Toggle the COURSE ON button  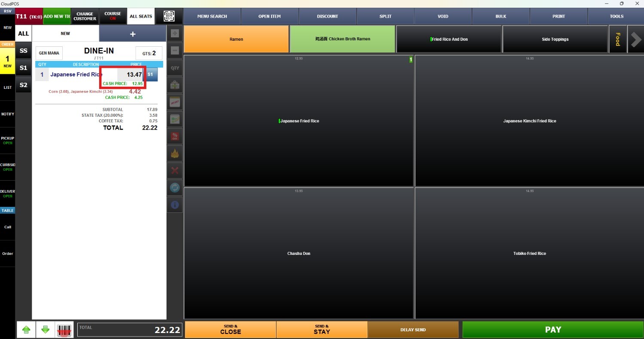(x=113, y=16)
